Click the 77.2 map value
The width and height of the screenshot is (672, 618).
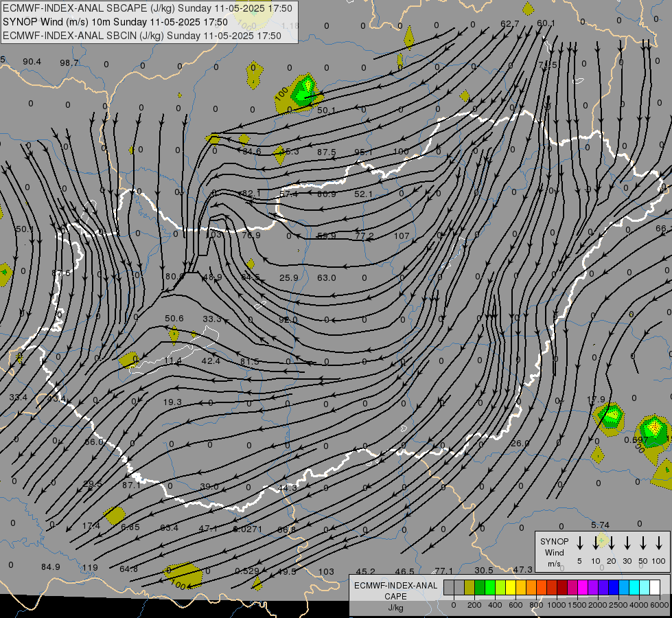click(364, 236)
